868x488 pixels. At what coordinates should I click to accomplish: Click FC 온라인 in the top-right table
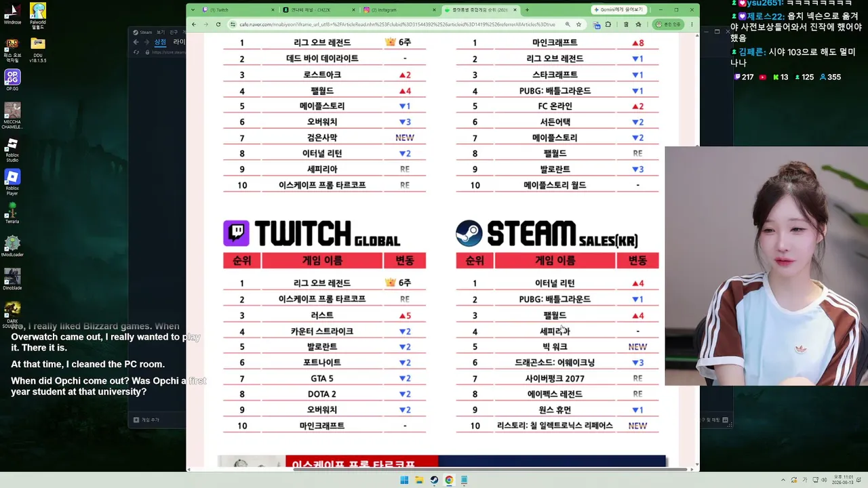pos(555,106)
